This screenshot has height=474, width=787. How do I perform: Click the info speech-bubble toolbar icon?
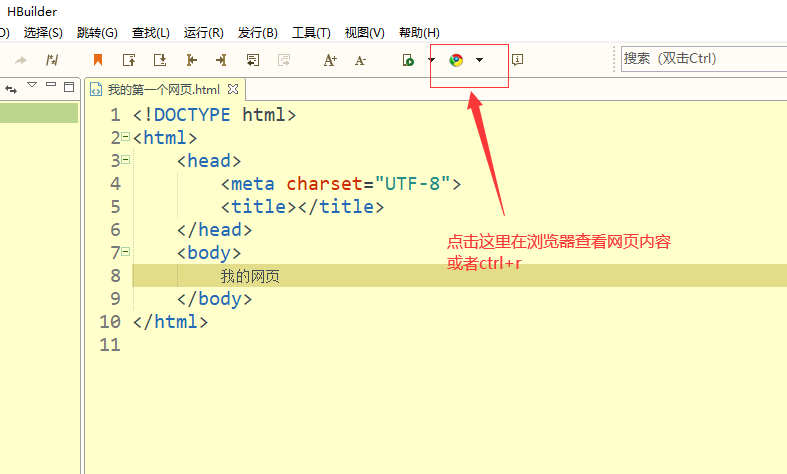[517, 60]
